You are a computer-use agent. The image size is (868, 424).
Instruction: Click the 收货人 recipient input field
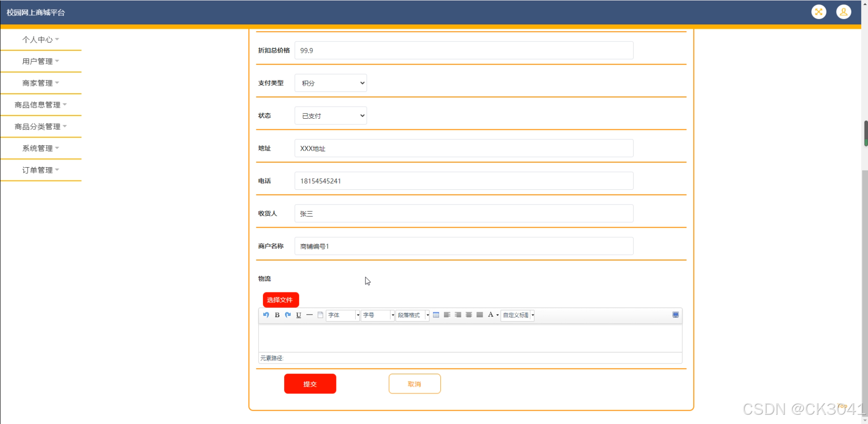tap(464, 213)
